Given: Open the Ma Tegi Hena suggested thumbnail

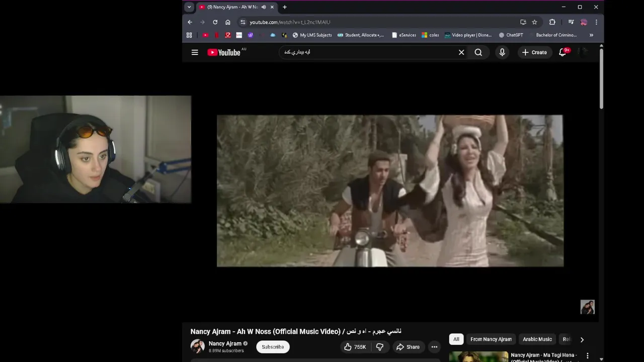Looking at the screenshot, I should [x=478, y=357].
